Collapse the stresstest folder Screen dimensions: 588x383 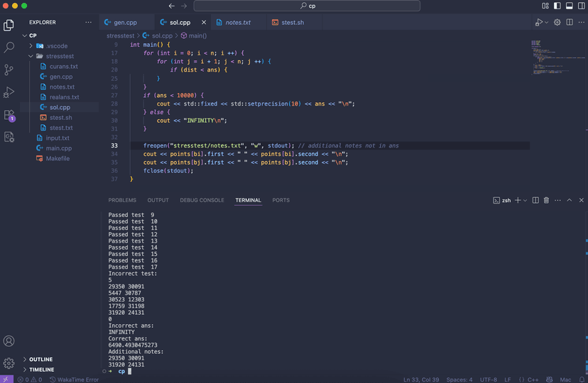click(x=60, y=56)
